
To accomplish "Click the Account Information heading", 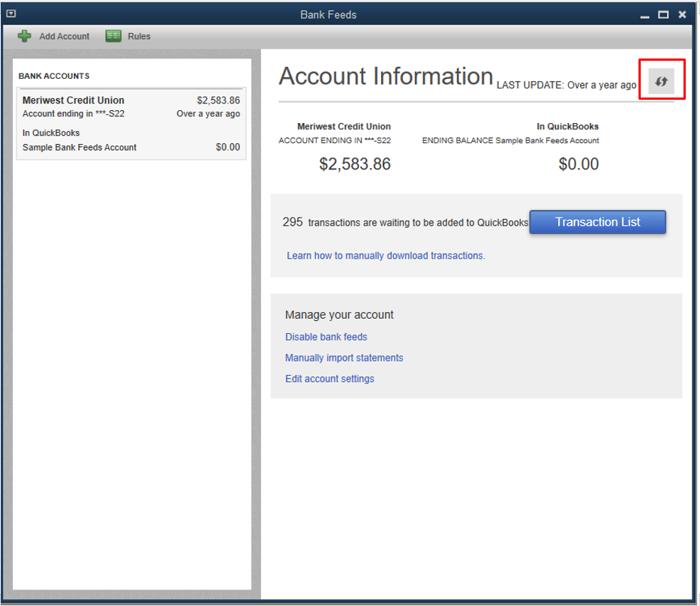I will pos(386,76).
